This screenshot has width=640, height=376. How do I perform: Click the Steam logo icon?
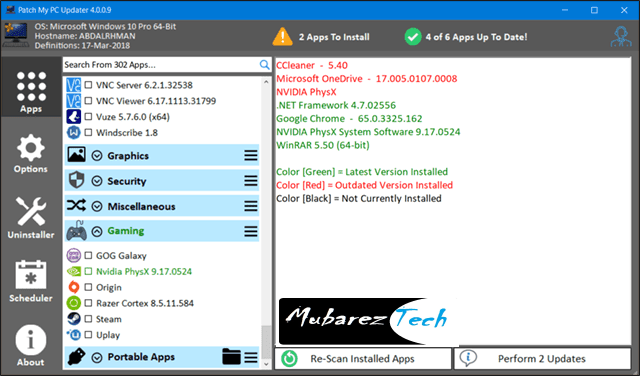[73, 319]
